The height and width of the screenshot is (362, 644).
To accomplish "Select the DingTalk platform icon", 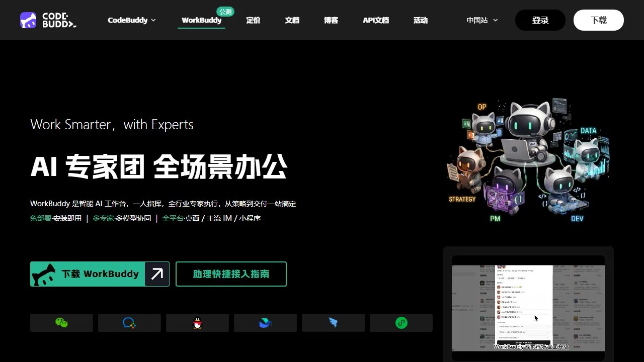I will [x=333, y=323].
